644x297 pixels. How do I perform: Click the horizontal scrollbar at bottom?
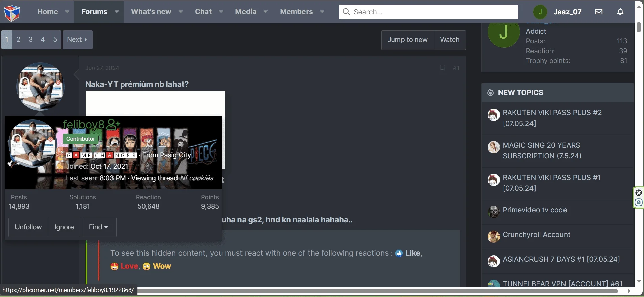click(378, 291)
